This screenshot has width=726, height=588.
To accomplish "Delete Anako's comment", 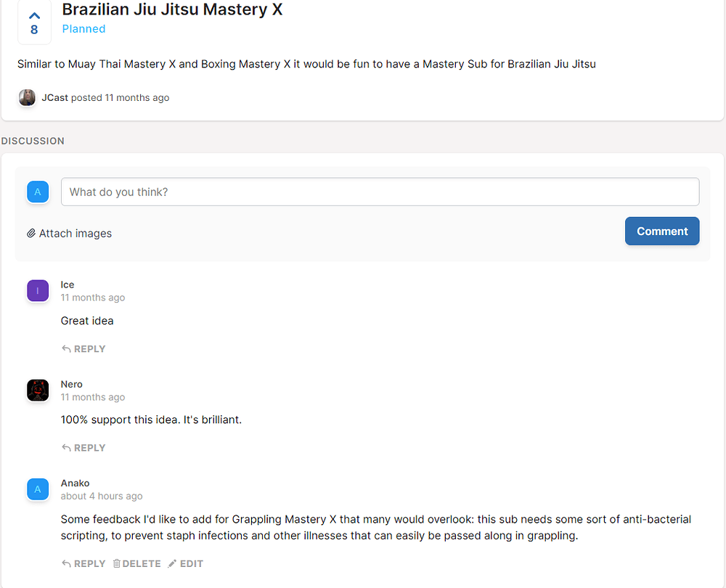I will tap(137, 564).
